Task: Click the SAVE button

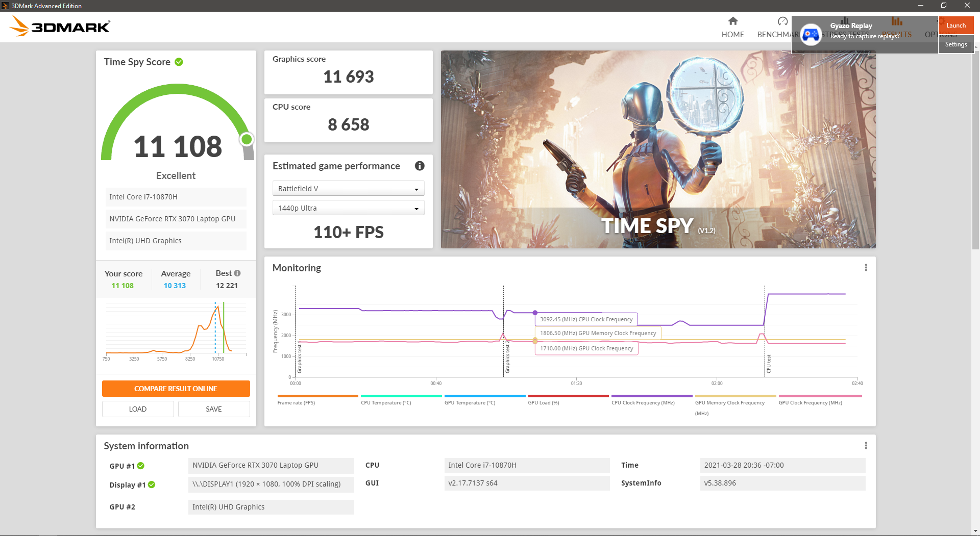Action: click(x=214, y=409)
